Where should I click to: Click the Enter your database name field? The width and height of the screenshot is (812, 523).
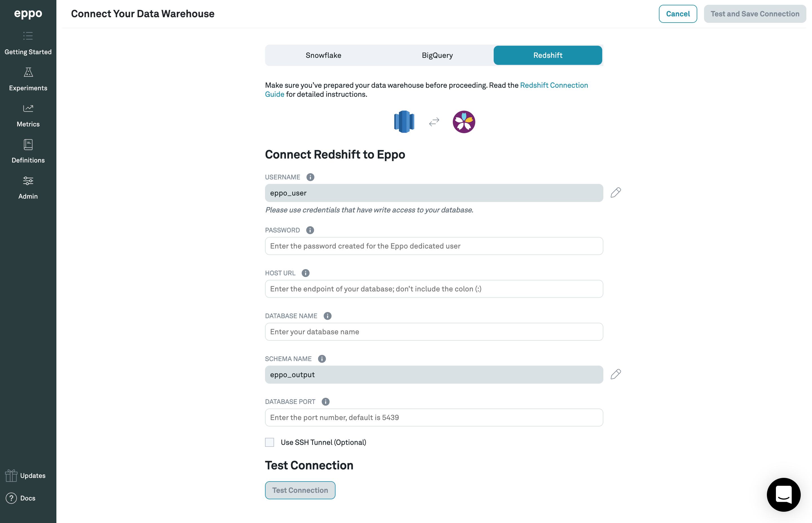click(x=434, y=331)
